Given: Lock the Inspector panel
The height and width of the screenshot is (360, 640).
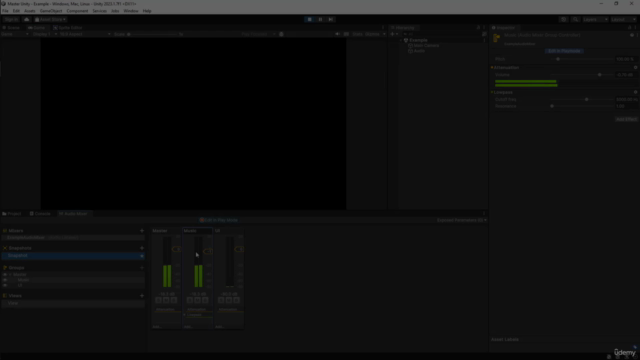Looking at the screenshot, I should [629, 28].
